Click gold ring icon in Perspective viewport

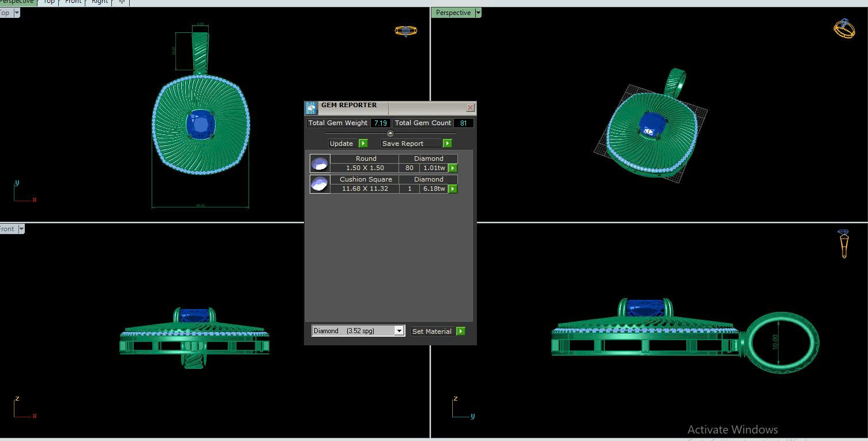click(x=844, y=29)
